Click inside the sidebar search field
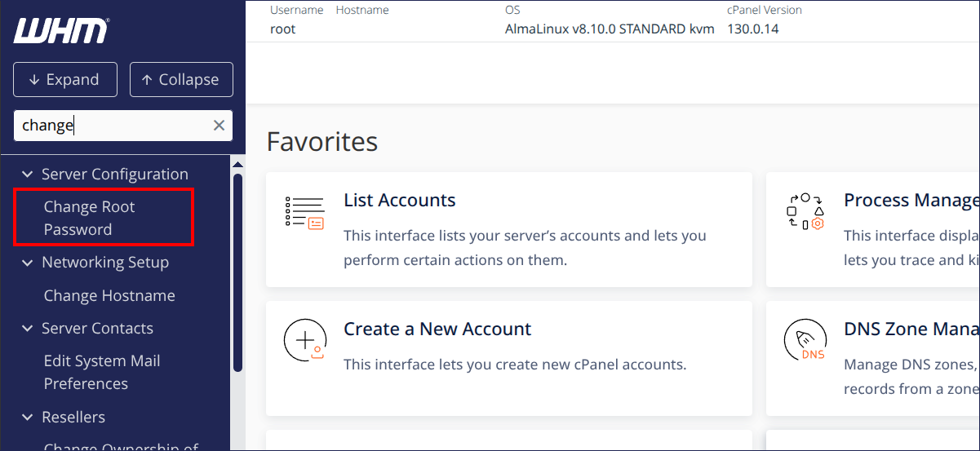Screen dimensions: 980x451 110,126
